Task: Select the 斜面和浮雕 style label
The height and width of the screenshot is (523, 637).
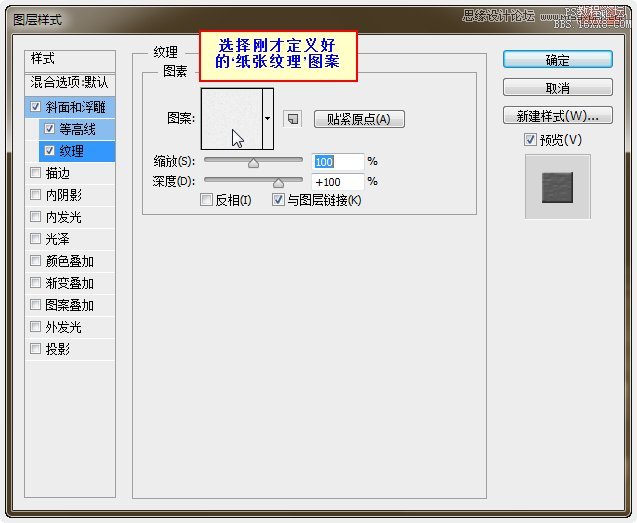Action: 75,107
